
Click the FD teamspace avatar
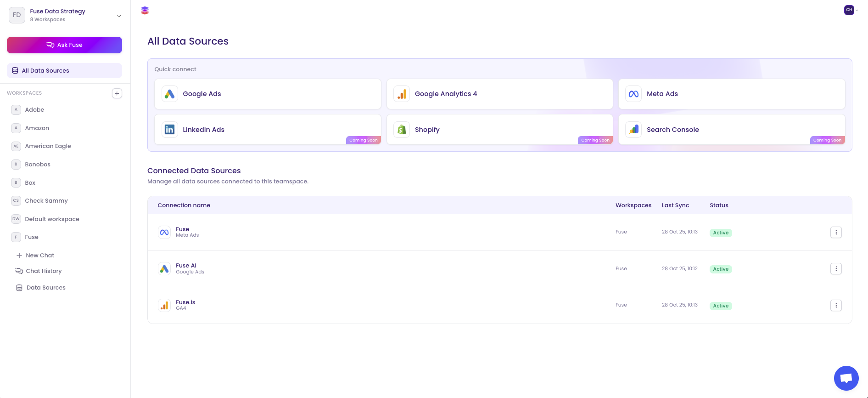(x=17, y=15)
